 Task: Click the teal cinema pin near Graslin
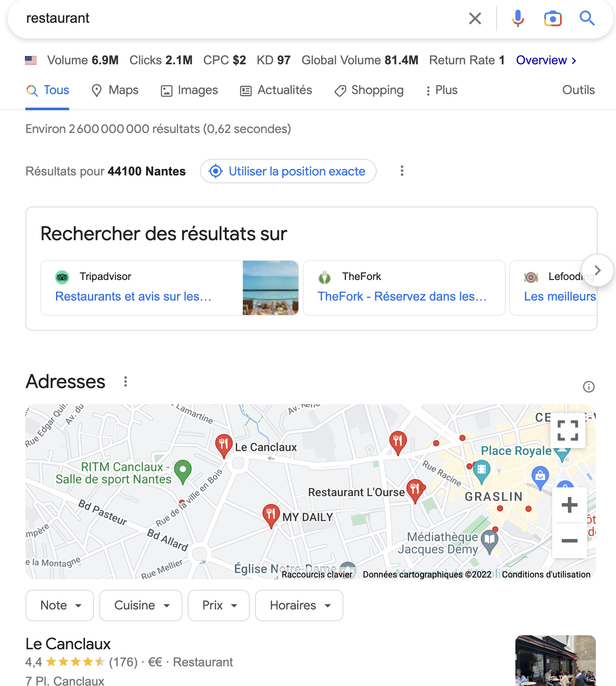point(482,472)
